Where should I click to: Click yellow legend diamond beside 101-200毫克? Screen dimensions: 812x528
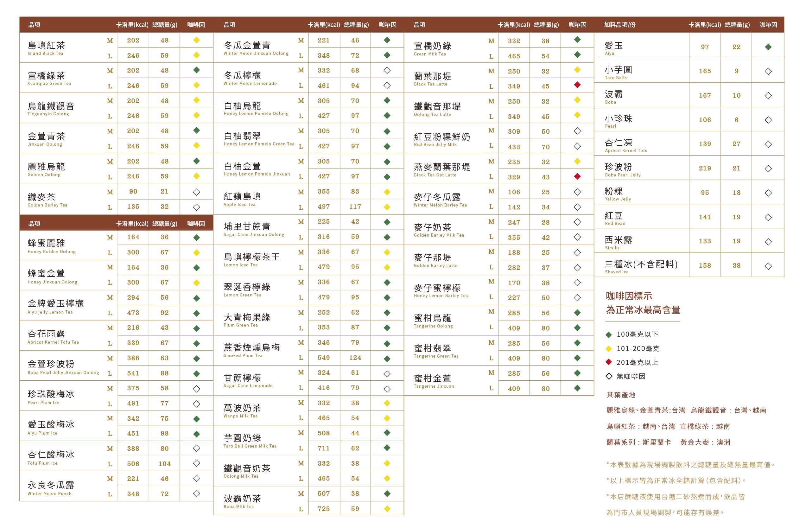609,349
